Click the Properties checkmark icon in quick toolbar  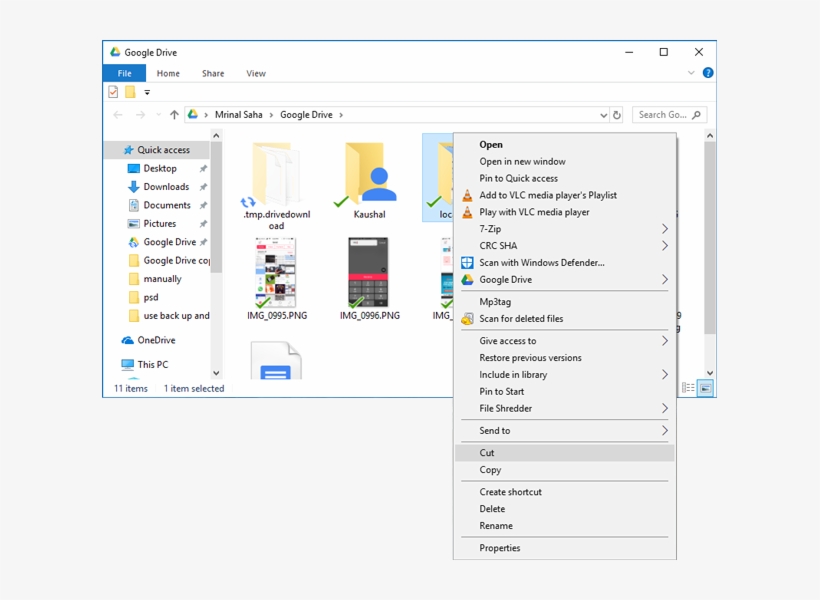pyautogui.click(x=113, y=92)
